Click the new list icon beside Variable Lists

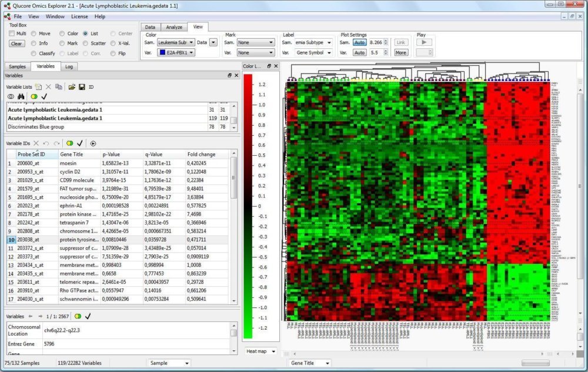click(38, 86)
